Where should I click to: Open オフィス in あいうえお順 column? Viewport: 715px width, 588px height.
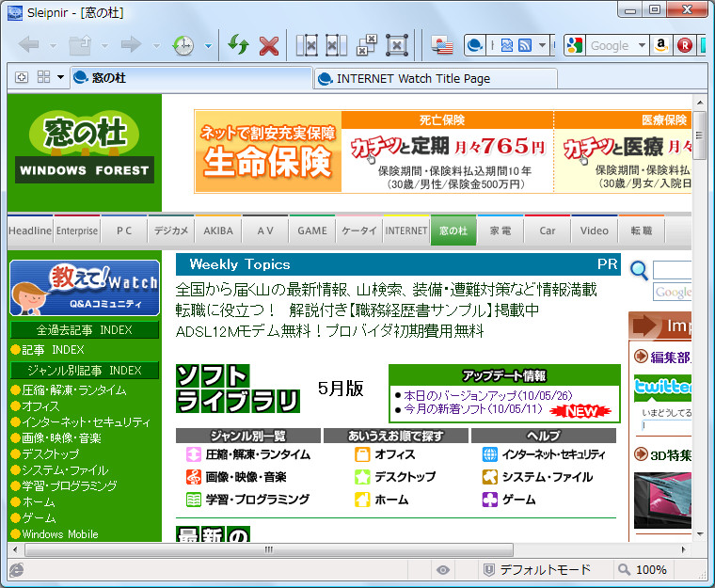coord(395,454)
